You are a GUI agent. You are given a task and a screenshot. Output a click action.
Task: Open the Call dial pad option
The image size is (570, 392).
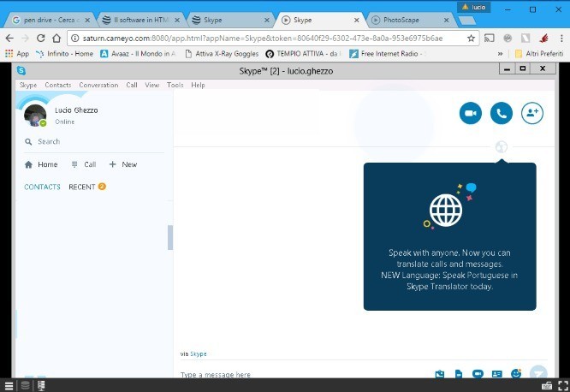[x=84, y=164]
